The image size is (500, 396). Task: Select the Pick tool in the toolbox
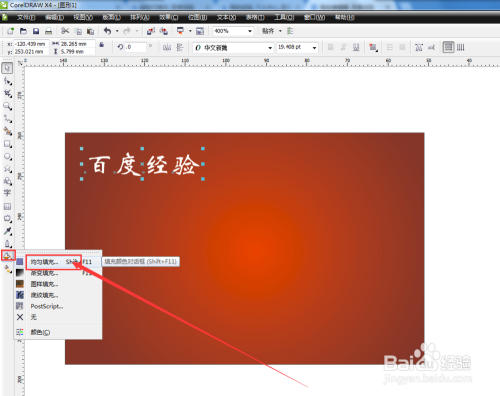point(7,68)
